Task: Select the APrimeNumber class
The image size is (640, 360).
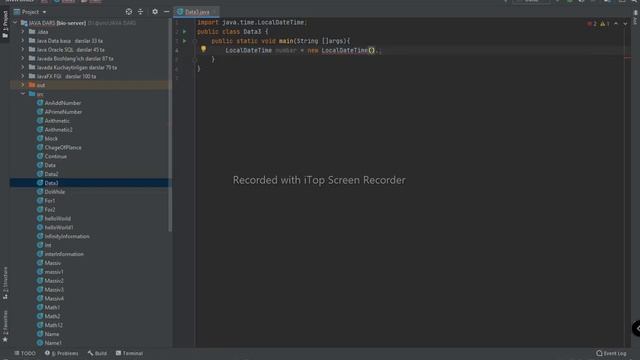Action: (x=59, y=112)
